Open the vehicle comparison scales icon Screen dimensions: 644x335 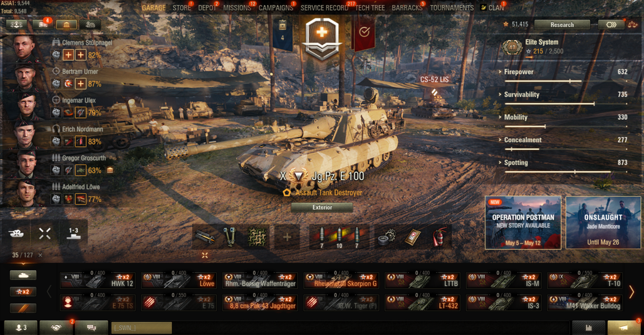pyautogui.click(x=633, y=24)
